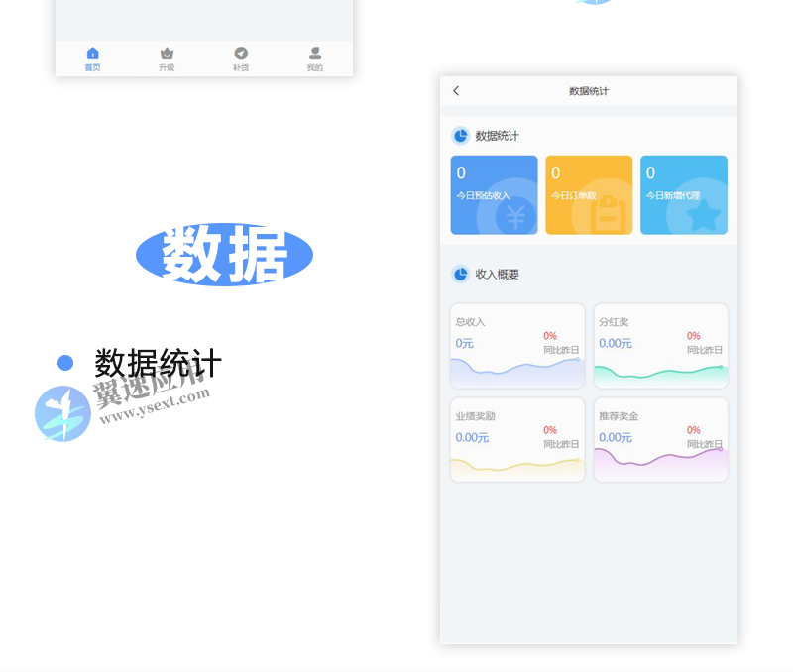Click the crown Upgrade (升级) icon
This screenshot has height=672, width=793.
pos(167,55)
